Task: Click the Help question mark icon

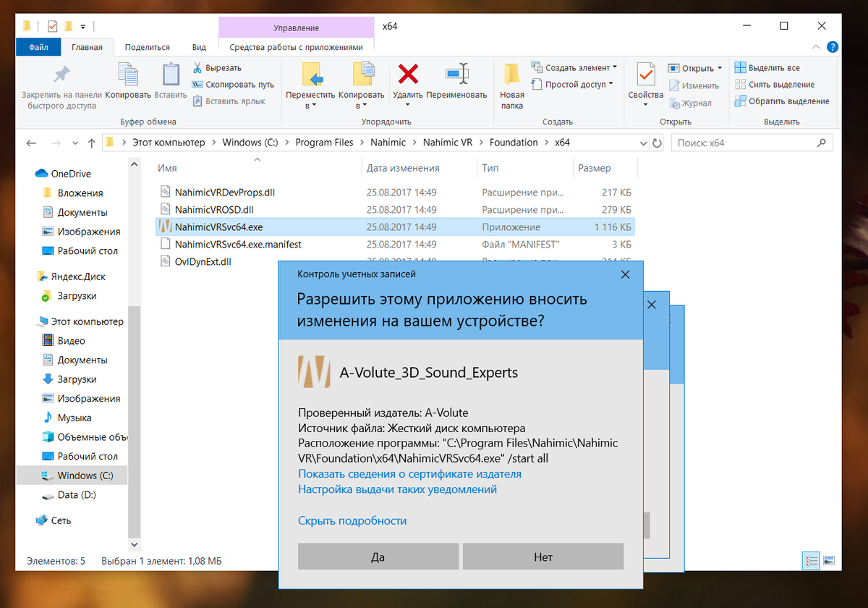Action: tap(833, 47)
